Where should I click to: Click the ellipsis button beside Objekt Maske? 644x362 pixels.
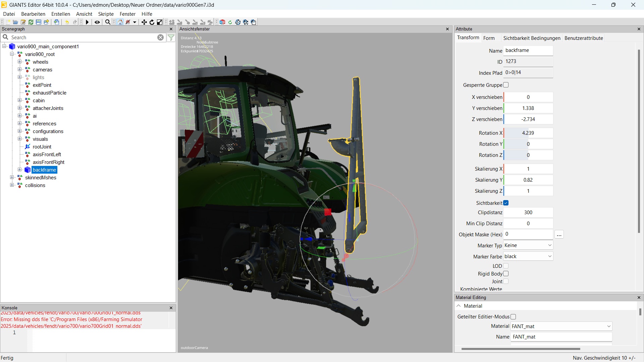[x=559, y=234]
